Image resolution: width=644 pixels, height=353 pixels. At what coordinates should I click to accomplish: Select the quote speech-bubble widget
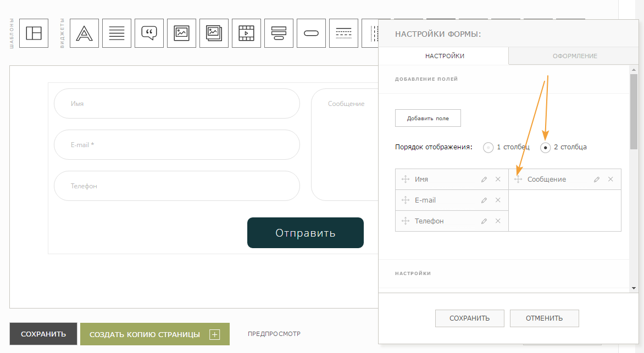tap(149, 33)
